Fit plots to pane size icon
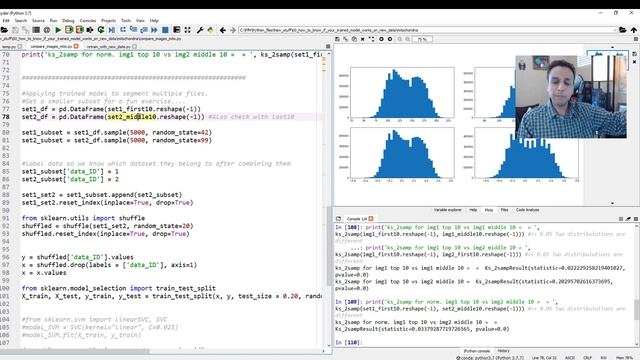The image size is (640, 360). point(371,39)
